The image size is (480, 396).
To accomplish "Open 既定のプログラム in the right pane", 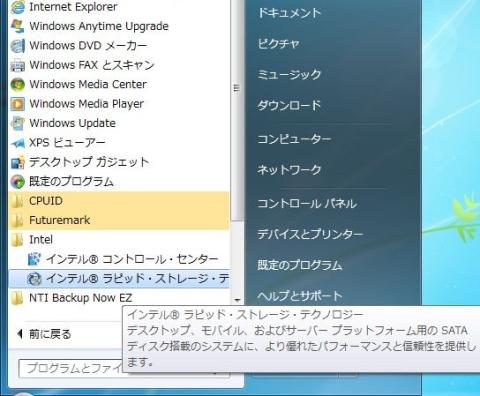I will pos(300,265).
